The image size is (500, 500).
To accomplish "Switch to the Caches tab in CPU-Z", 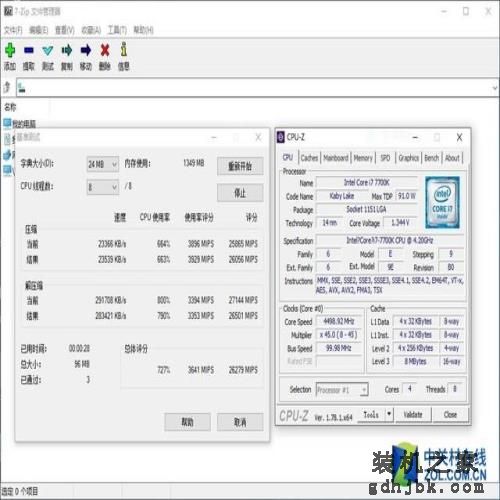I will click(x=309, y=158).
